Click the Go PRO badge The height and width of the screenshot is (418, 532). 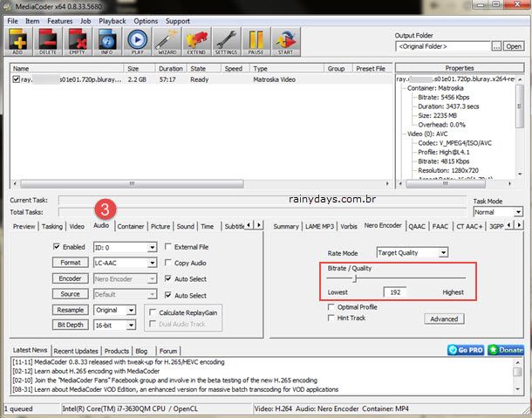466,350
